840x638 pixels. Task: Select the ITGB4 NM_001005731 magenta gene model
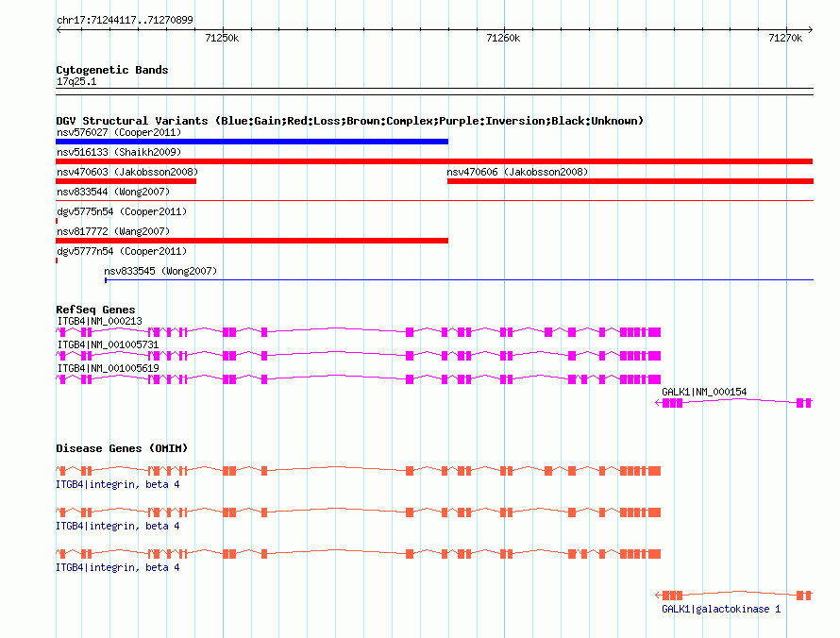[359, 356]
